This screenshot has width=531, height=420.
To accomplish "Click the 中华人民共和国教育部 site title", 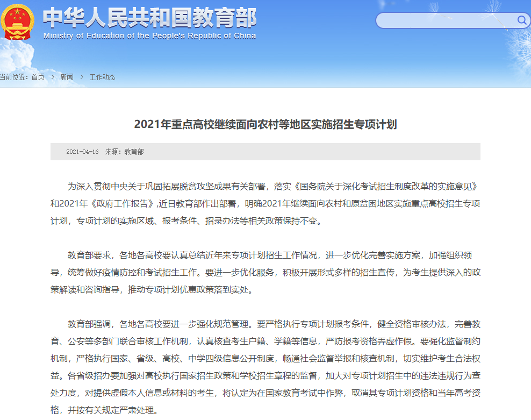I will tap(149, 17).
